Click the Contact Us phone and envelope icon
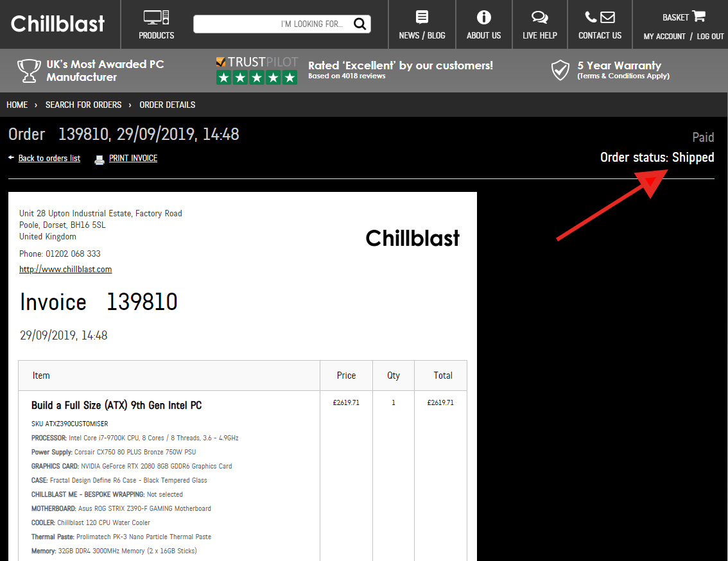The height and width of the screenshot is (561, 728). click(600, 17)
